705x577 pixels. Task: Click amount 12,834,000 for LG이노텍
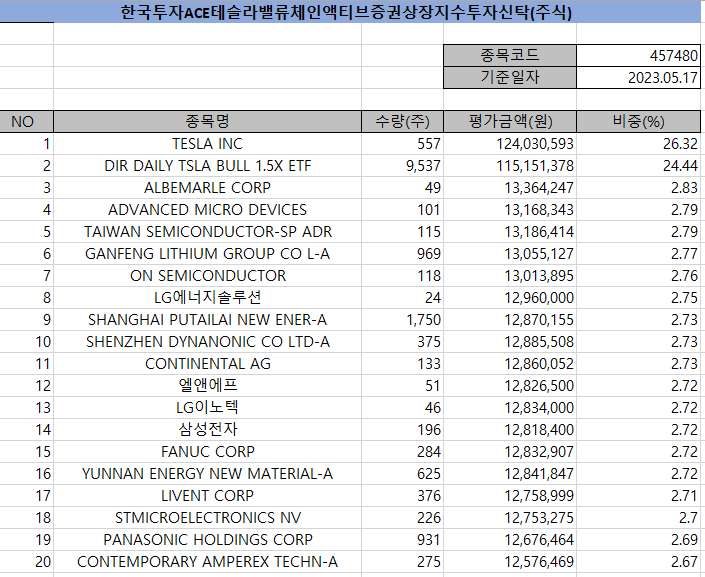510,408
